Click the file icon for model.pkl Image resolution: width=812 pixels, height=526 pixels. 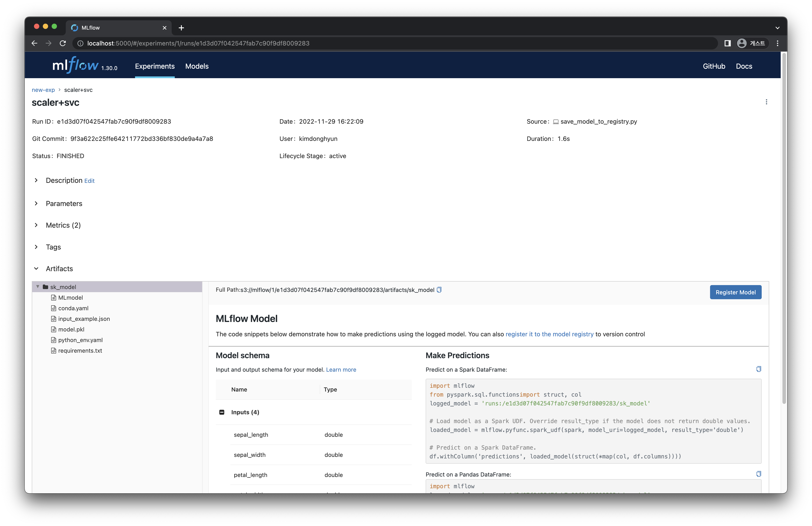click(x=53, y=329)
